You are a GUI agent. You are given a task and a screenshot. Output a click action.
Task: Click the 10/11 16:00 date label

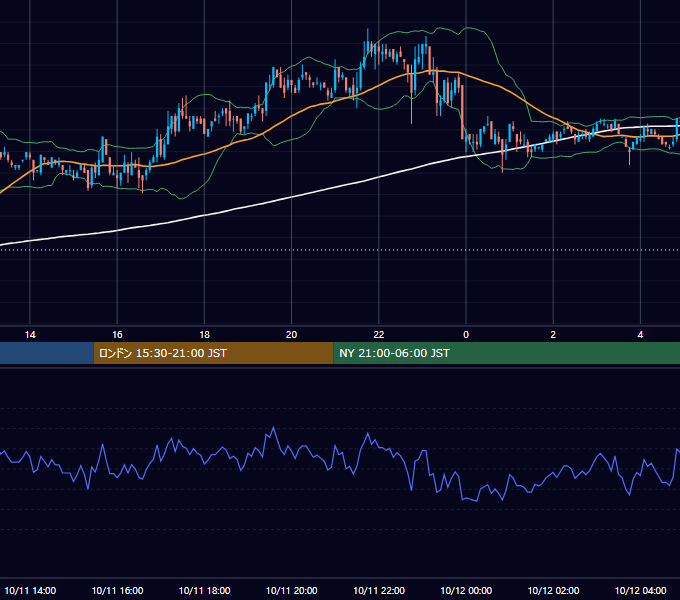pos(117,590)
